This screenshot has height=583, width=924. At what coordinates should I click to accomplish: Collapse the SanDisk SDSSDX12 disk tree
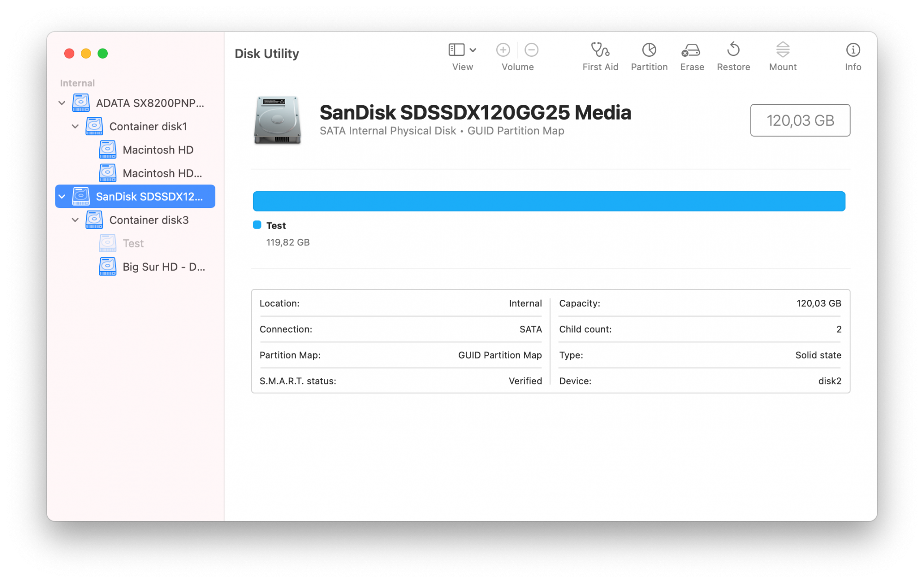coord(62,197)
